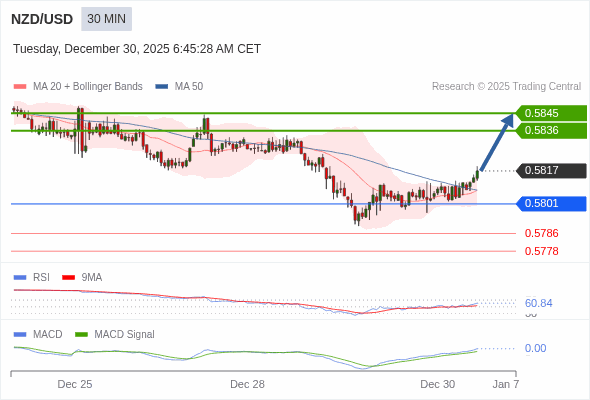This screenshot has width=590, height=400.
Task: Click the 0.5817 current price tag
Action: (x=552, y=170)
